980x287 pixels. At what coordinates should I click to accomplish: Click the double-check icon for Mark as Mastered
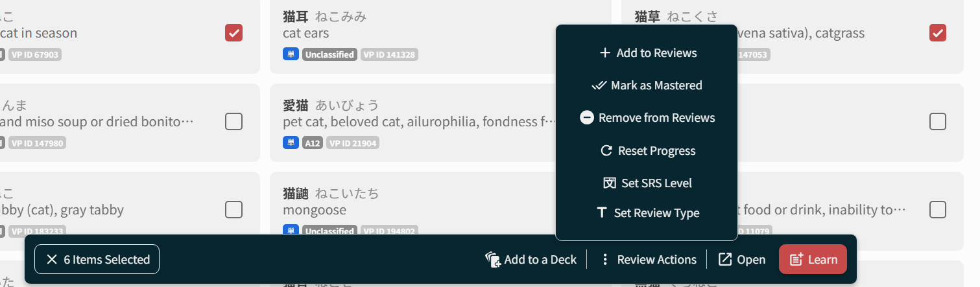pyautogui.click(x=599, y=86)
